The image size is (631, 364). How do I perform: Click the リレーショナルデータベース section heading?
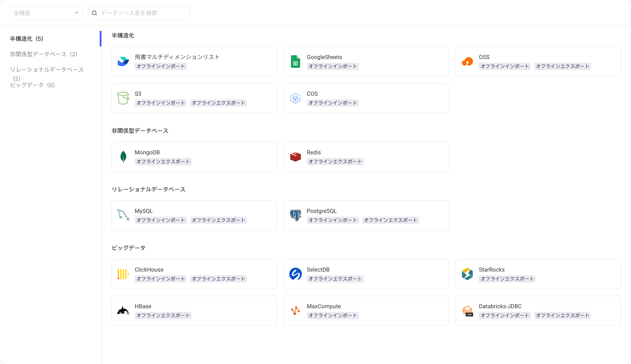148,189
